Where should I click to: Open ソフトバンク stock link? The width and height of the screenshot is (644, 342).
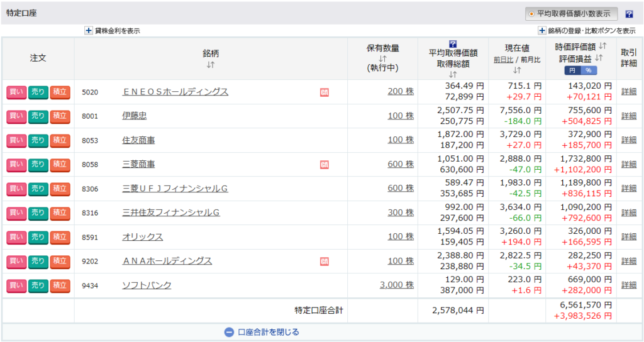[x=147, y=285]
